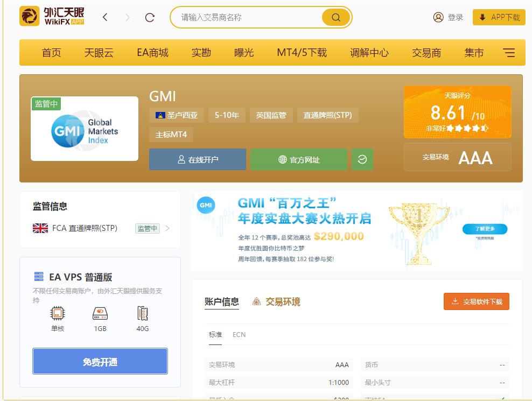Viewport: 532px width, 401px height.
Task: Click the 8.61 rating score panel
Action: [x=457, y=112]
